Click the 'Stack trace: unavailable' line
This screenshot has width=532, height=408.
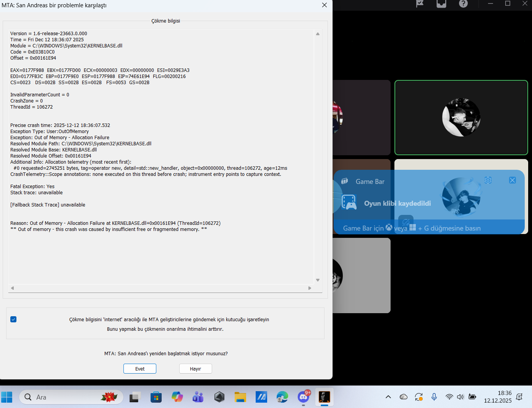pos(36,193)
